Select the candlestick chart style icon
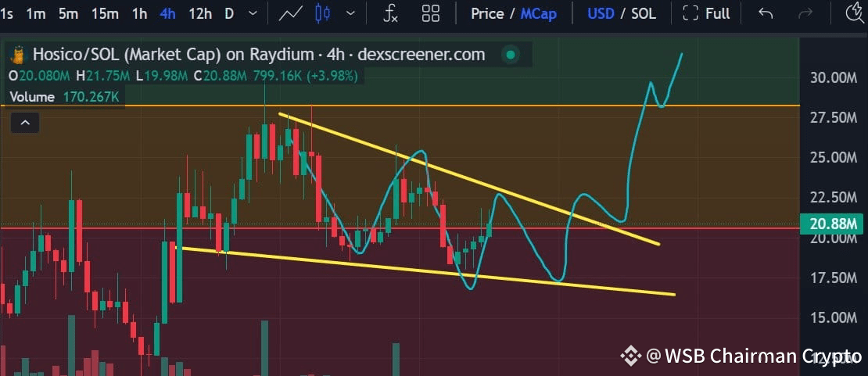This screenshot has width=868, height=376. [x=322, y=14]
